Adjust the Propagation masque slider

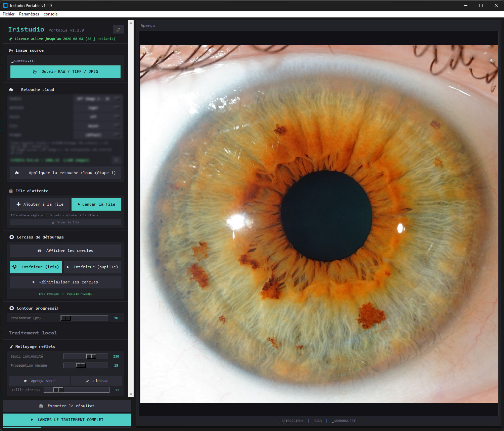tap(86, 365)
